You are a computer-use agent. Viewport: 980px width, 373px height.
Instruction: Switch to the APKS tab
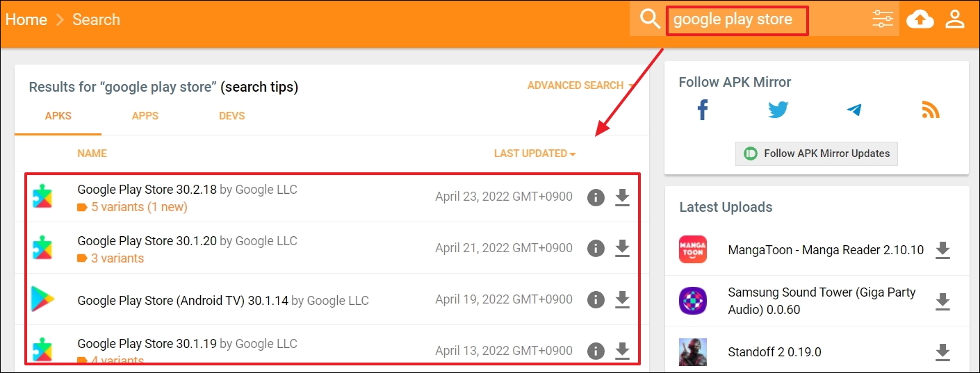58,116
